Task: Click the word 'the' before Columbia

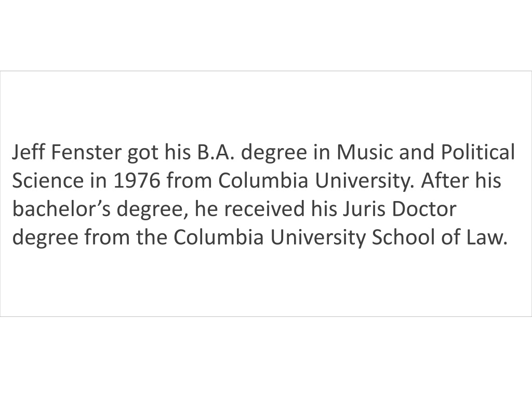Action: (152, 237)
